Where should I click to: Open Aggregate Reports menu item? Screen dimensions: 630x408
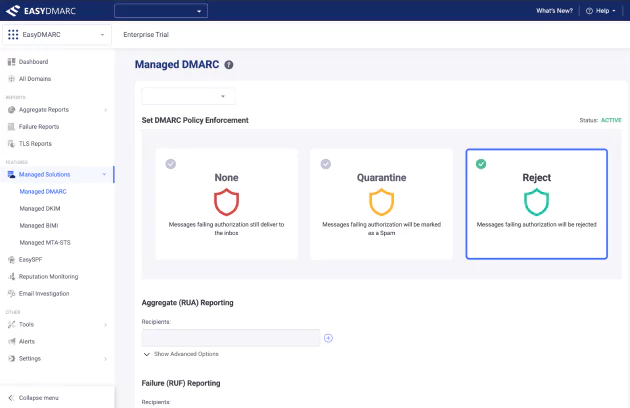[x=44, y=110]
